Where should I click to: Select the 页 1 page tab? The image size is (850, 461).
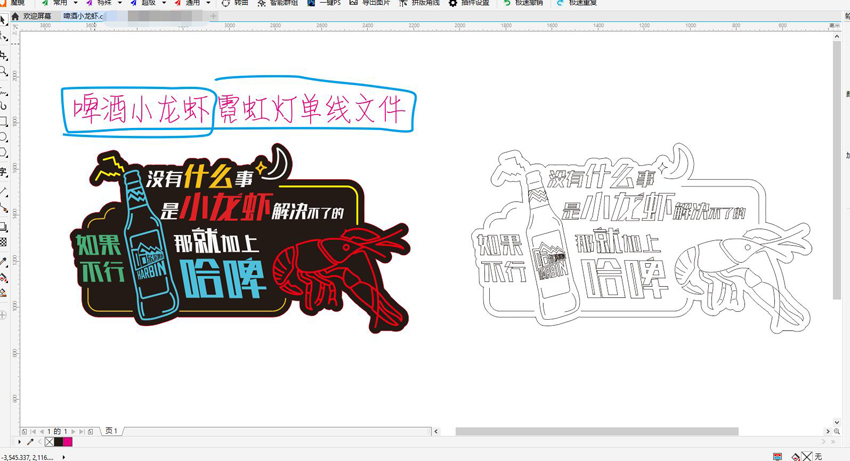pos(112,431)
